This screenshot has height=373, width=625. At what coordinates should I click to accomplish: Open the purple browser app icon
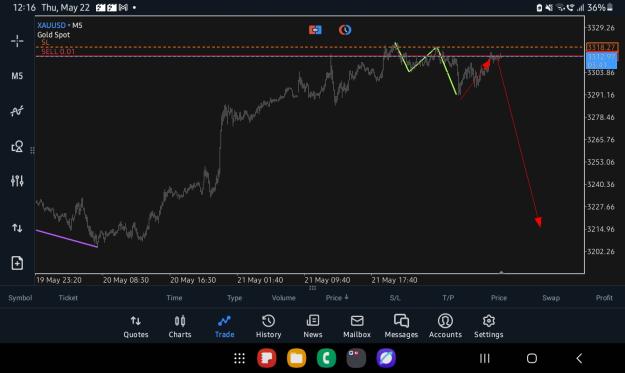point(386,358)
